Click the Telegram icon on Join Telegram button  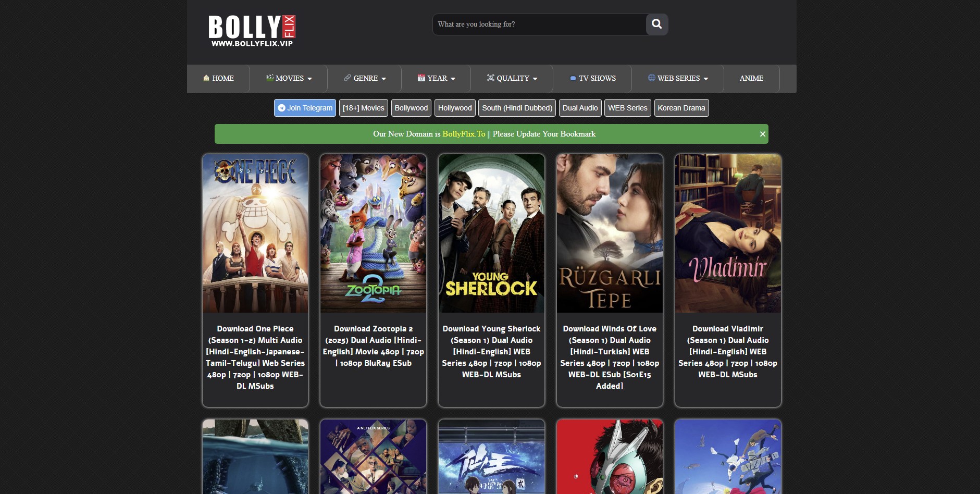281,108
